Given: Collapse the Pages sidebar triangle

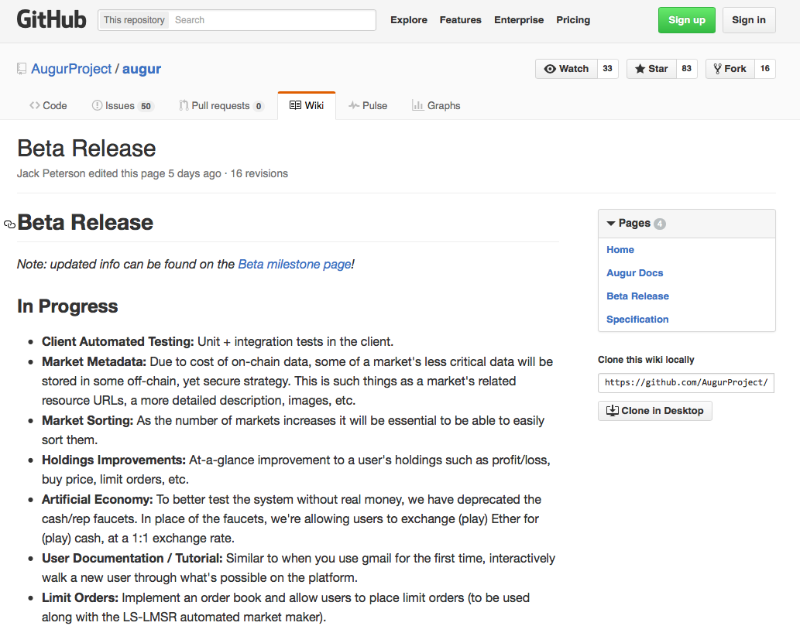Looking at the screenshot, I should (611, 223).
